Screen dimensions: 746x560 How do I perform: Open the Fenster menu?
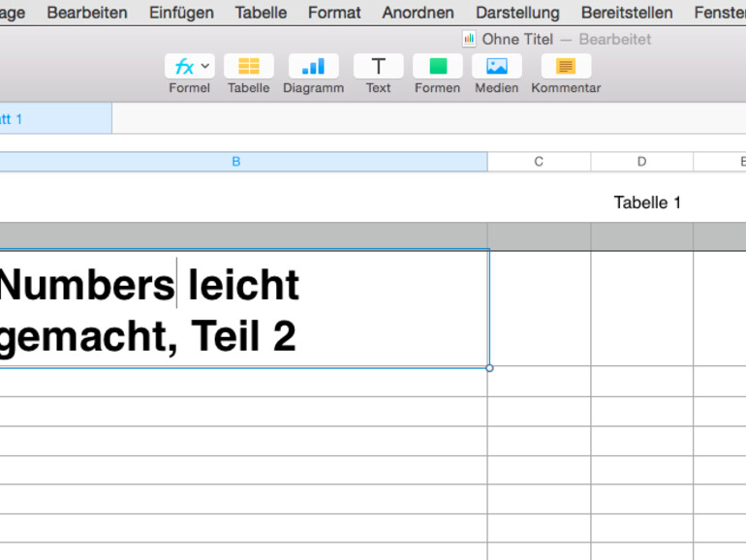pos(720,13)
